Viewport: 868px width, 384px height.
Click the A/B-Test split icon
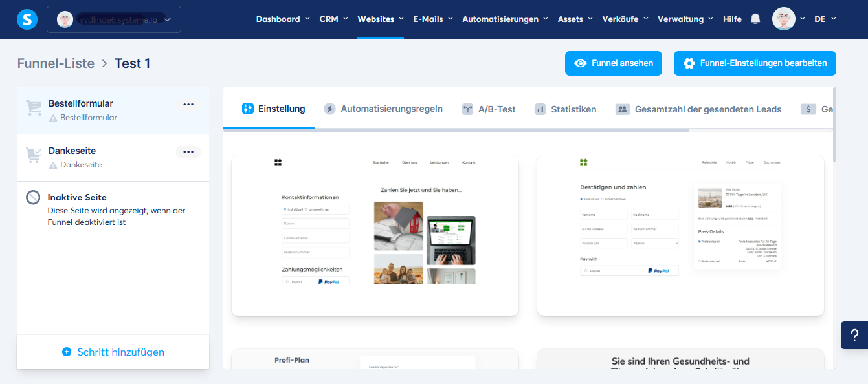(467, 109)
